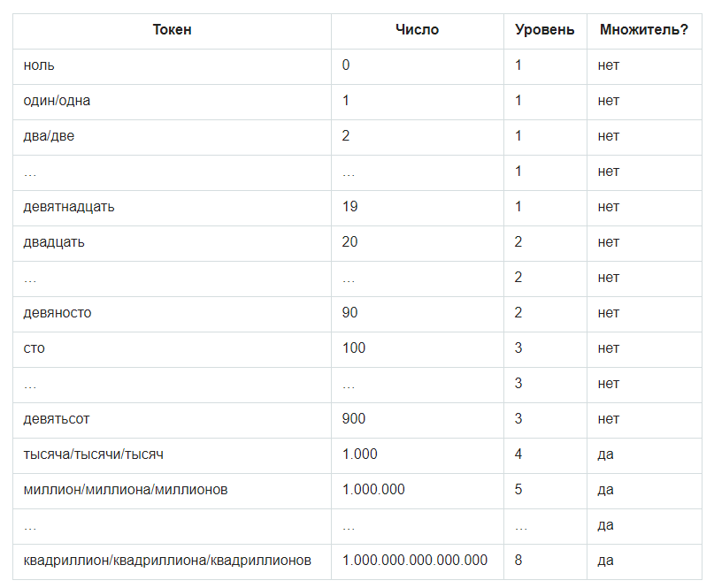
Task: Click the level value '8' in the quadrillion row
Action: point(518,561)
